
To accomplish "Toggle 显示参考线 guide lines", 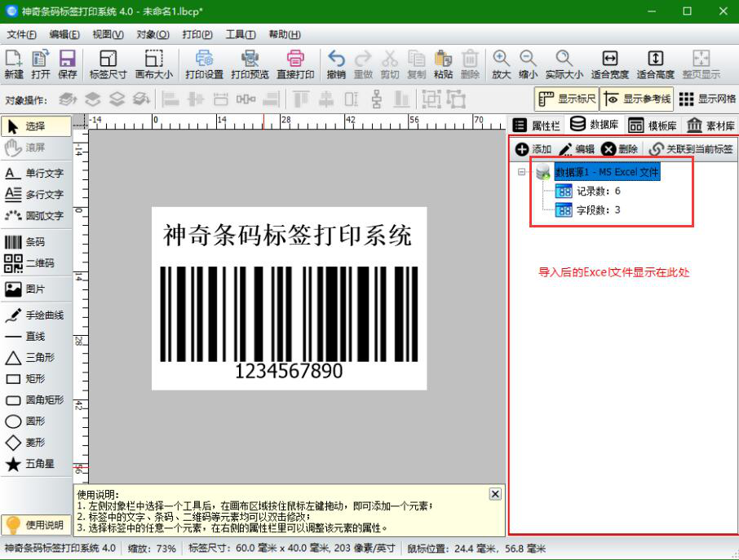I will (645, 99).
